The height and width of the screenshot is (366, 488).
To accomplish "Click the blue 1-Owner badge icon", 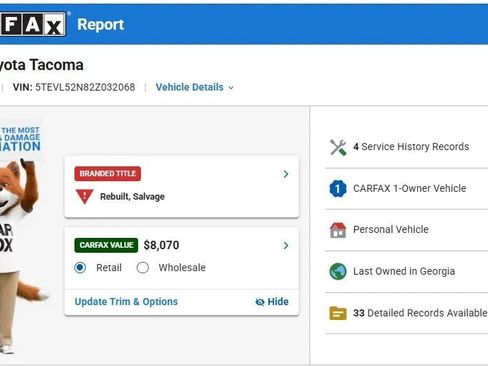I will 338,189.
